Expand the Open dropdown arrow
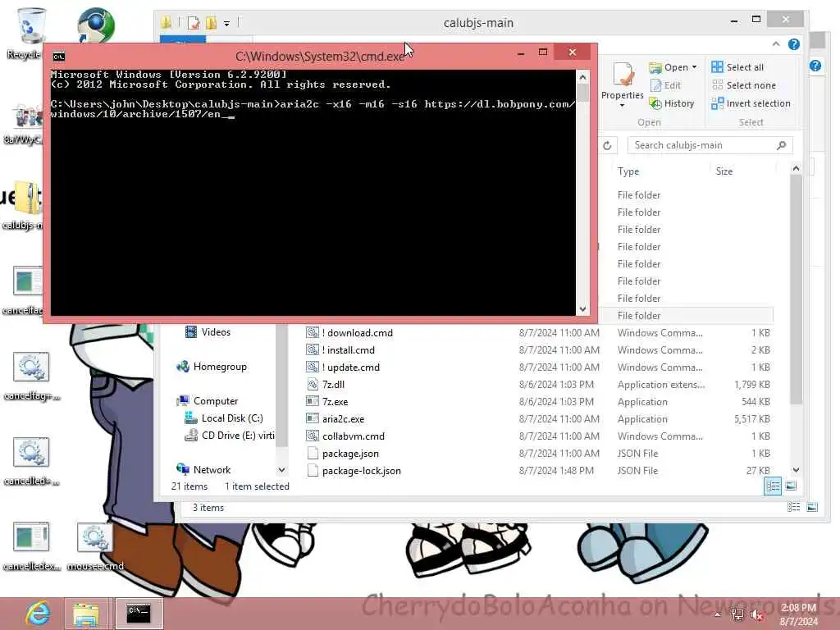 pyautogui.click(x=694, y=67)
